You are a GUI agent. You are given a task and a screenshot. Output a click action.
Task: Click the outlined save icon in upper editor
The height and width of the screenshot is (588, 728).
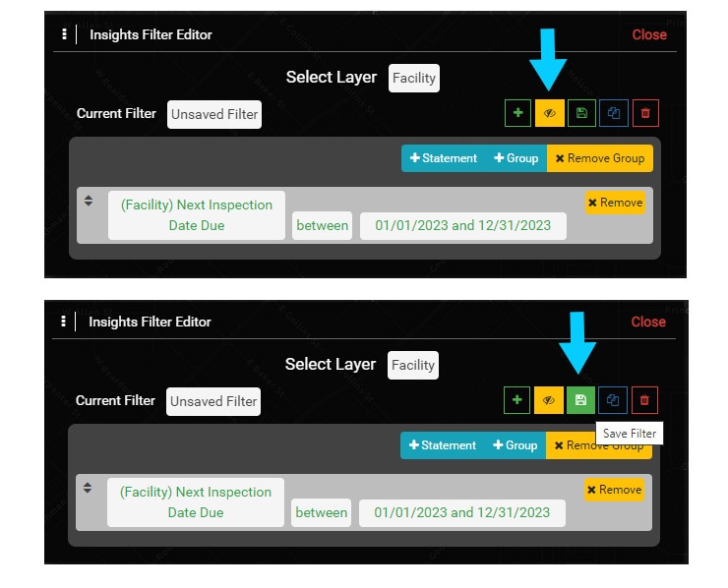[x=581, y=113]
